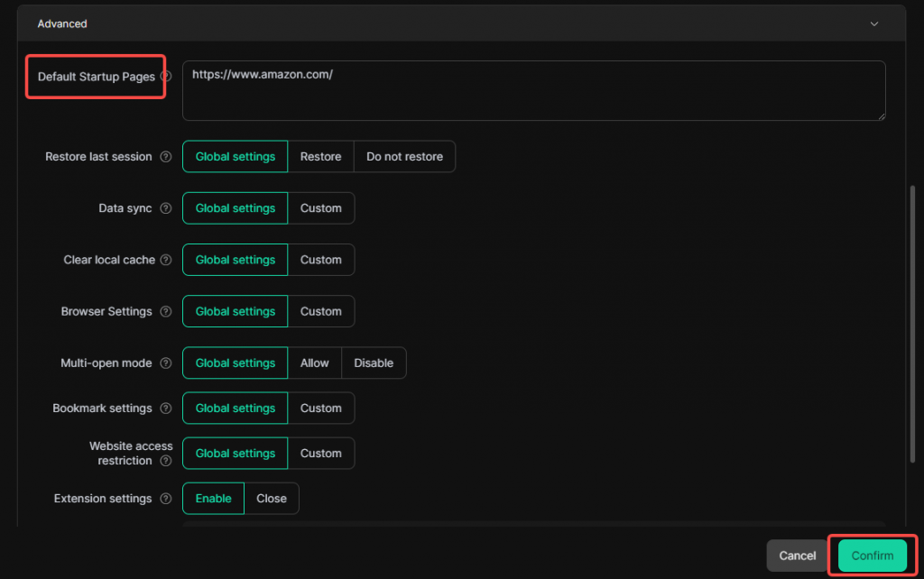Viewport: 924px width, 579px height.
Task: Select Close for Extension settings
Action: [271, 499]
